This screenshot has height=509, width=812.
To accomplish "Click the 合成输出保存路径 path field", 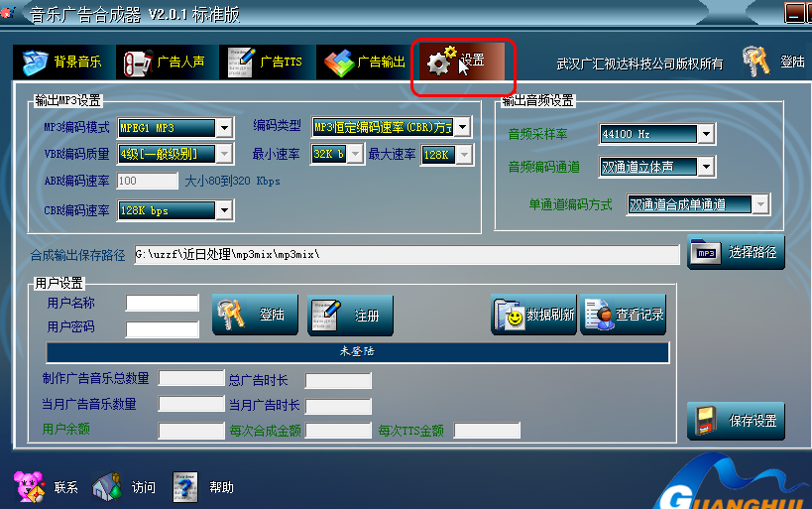I will pos(406,254).
